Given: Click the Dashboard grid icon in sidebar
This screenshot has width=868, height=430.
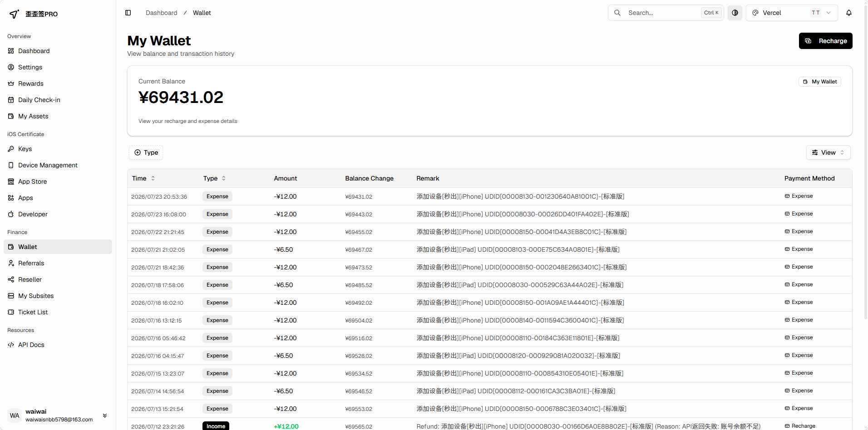Looking at the screenshot, I should (11, 51).
